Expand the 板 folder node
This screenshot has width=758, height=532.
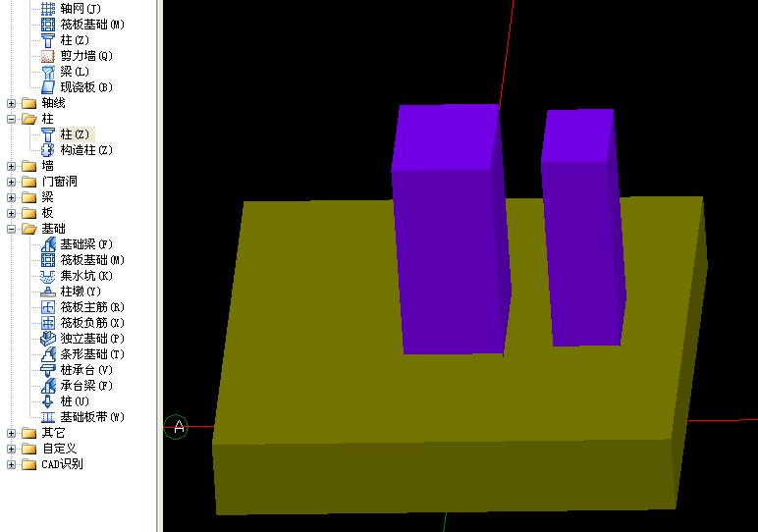[x=11, y=213]
